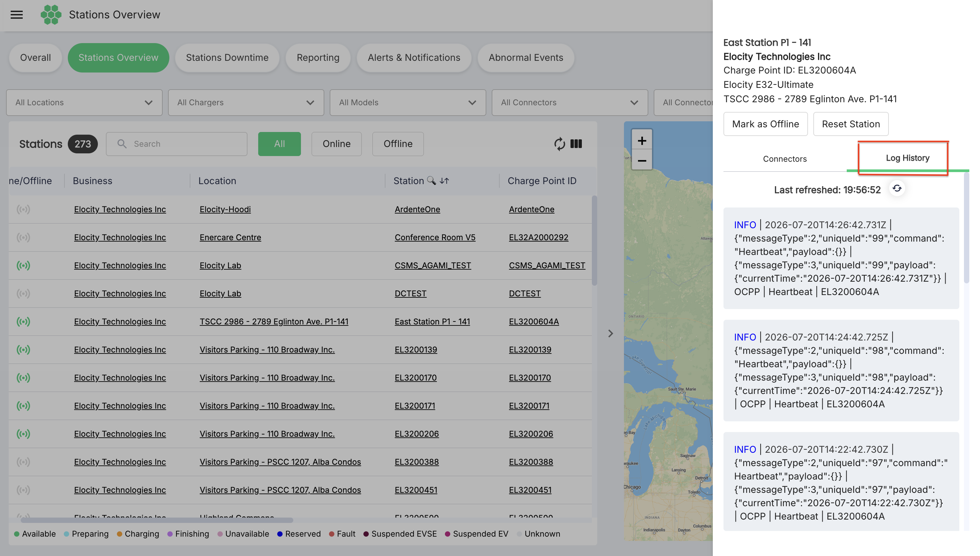This screenshot has width=980, height=556.
Task: Open the column chooser icon
Action: coord(576,144)
